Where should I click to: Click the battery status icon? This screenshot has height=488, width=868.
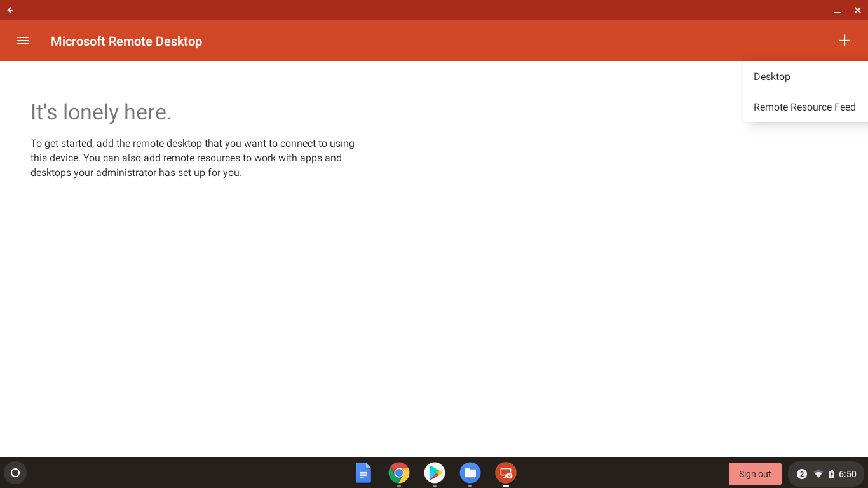click(832, 474)
